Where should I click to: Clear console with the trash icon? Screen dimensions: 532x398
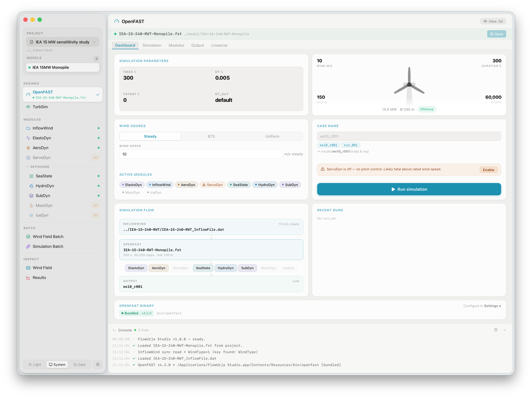click(x=496, y=330)
